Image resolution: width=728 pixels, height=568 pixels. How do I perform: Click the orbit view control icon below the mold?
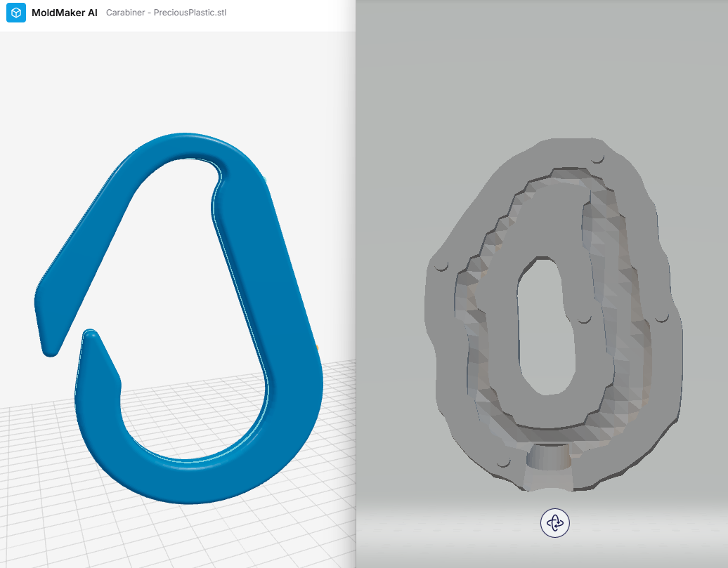pos(555,523)
